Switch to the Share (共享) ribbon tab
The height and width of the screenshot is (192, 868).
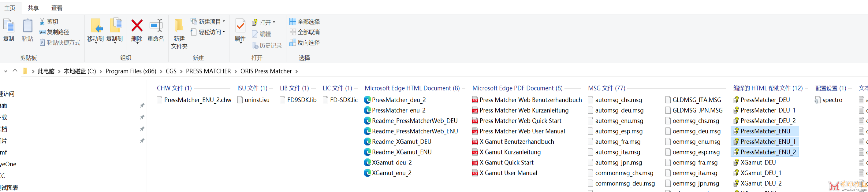click(x=33, y=8)
